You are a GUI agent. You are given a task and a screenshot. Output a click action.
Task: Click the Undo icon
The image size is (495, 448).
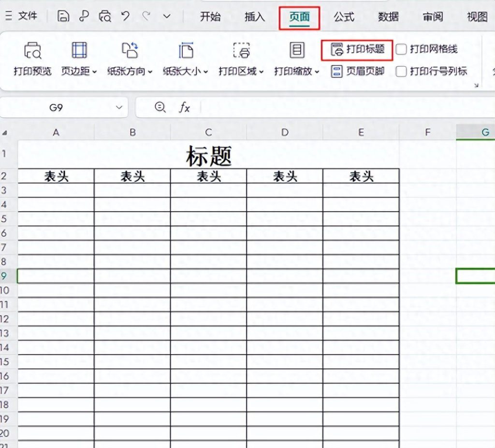tap(125, 16)
